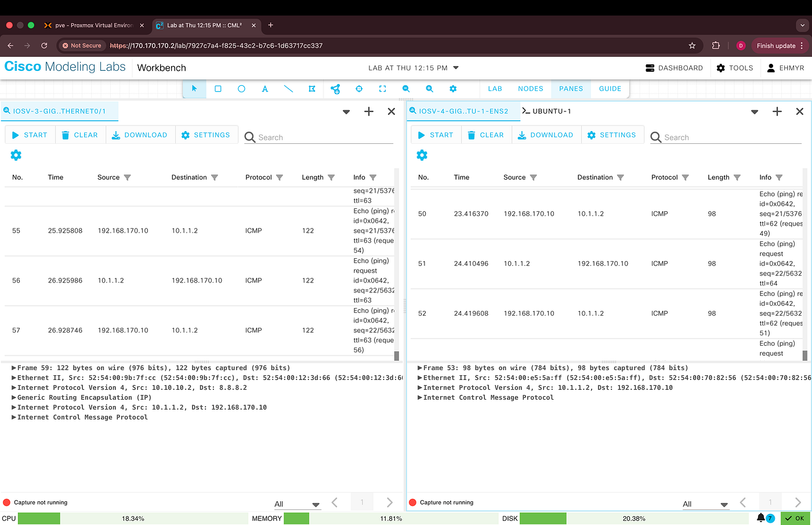Filter left pane Destination column
Image resolution: width=812 pixels, height=525 pixels.
pos(215,178)
